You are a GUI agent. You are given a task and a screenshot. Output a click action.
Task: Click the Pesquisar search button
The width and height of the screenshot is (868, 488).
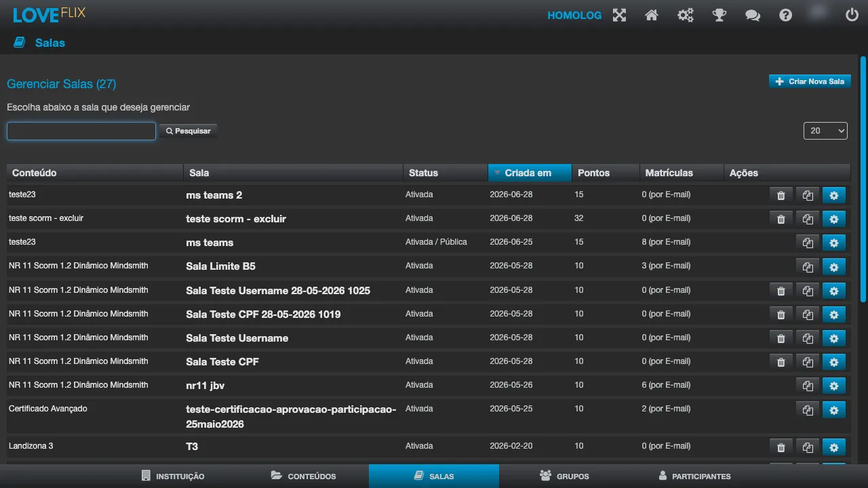[x=189, y=131]
